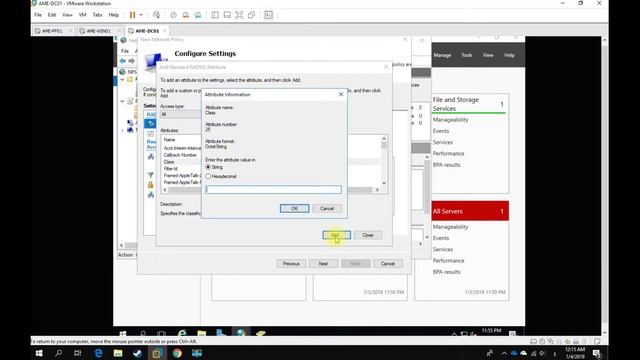Open Chrome from the host taskbar
Image resolution: width=640 pixels, height=360 pixels.
tap(177, 353)
